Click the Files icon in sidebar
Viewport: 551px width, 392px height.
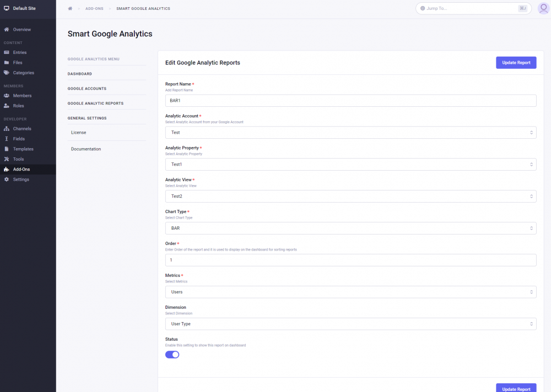tap(7, 63)
